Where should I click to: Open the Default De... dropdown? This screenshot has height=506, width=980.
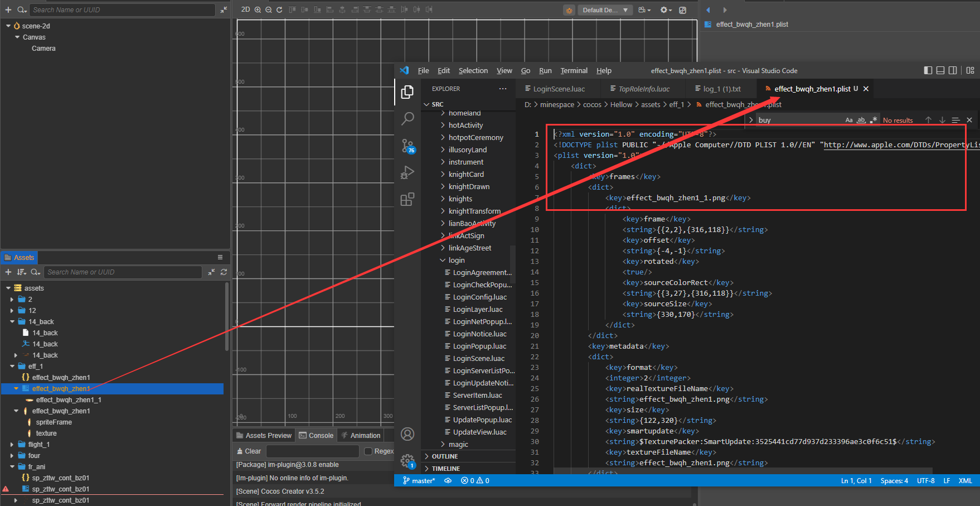[x=605, y=10]
